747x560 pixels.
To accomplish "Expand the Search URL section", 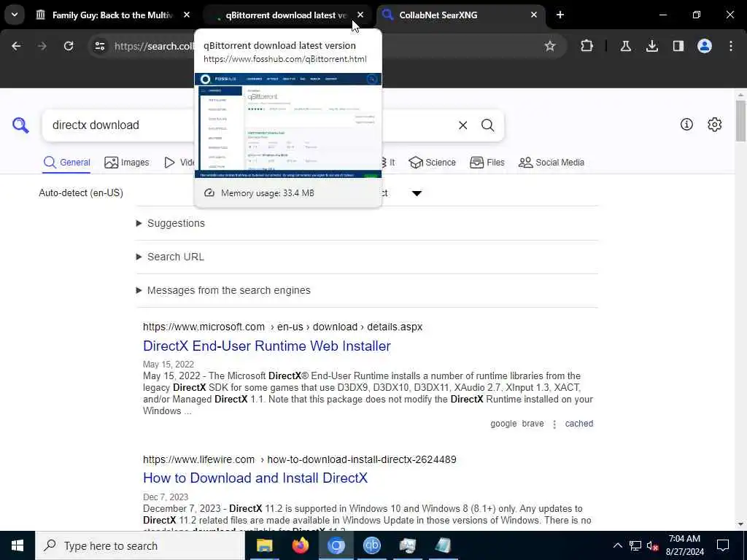I will tap(170, 257).
